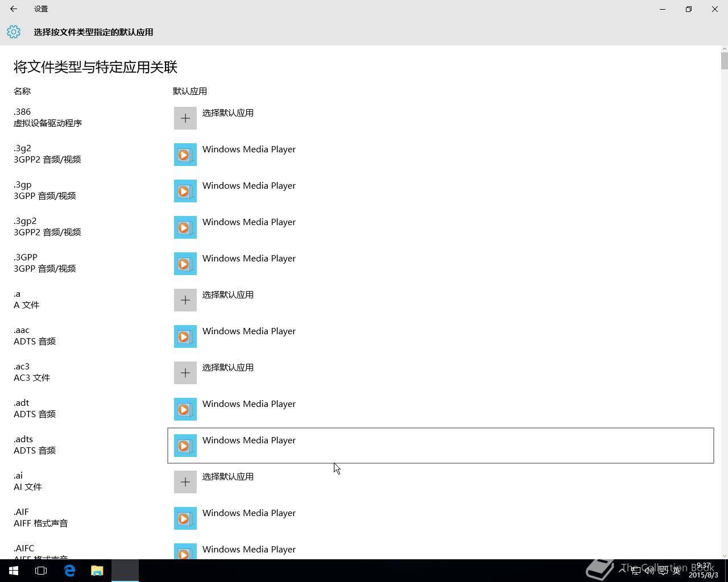This screenshot has width=728, height=582.
Task: Click the Windows Media Player icon for .AIF
Action: 185,518
